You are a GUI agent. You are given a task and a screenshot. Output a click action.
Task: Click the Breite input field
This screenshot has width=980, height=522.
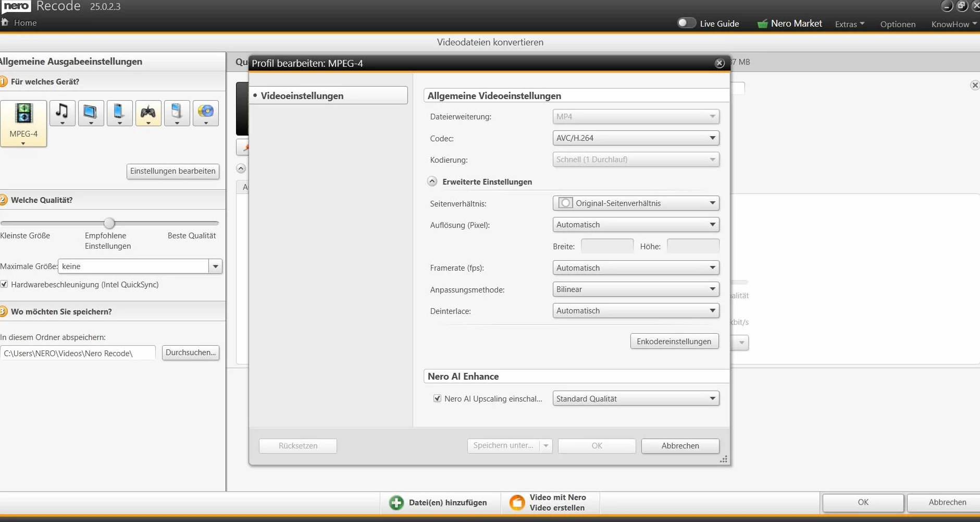607,246
